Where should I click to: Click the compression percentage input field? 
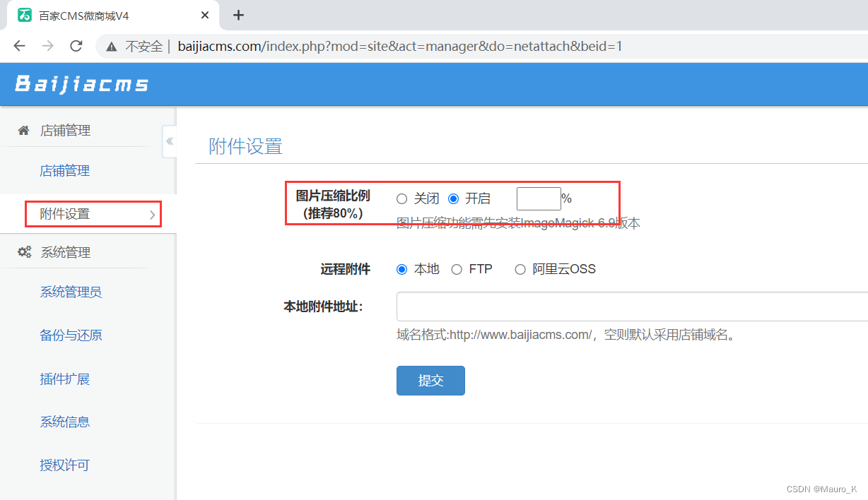tap(539, 198)
